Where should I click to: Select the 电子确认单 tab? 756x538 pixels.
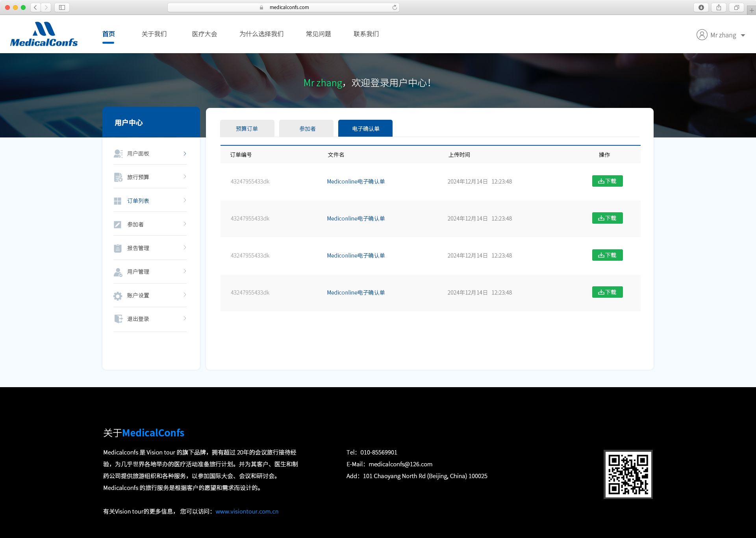[365, 128]
